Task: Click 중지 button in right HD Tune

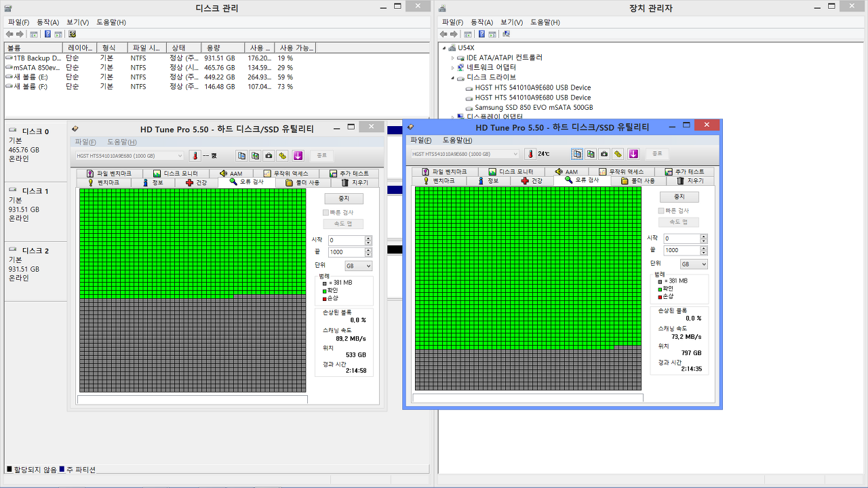Action: click(x=679, y=197)
